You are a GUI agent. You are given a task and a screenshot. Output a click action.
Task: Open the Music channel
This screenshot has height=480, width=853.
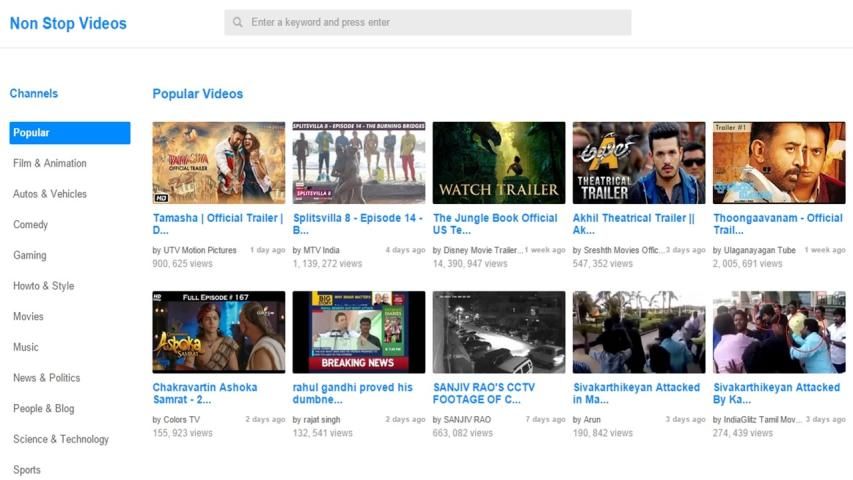[25, 347]
